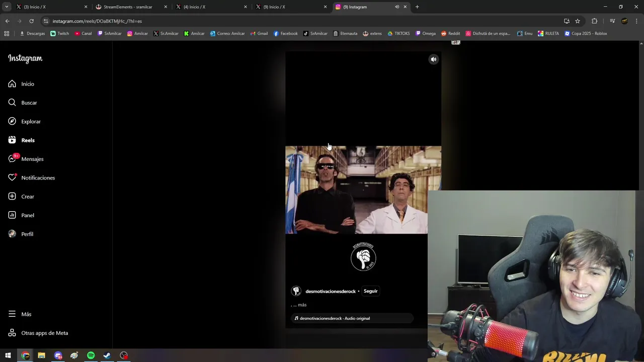
Task: Open Correo: Amilcar bookmark
Action: (x=227, y=34)
